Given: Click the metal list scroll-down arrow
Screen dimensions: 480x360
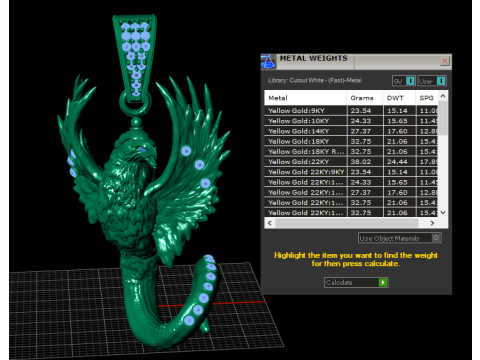Looking at the screenshot, I should click(x=443, y=212).
